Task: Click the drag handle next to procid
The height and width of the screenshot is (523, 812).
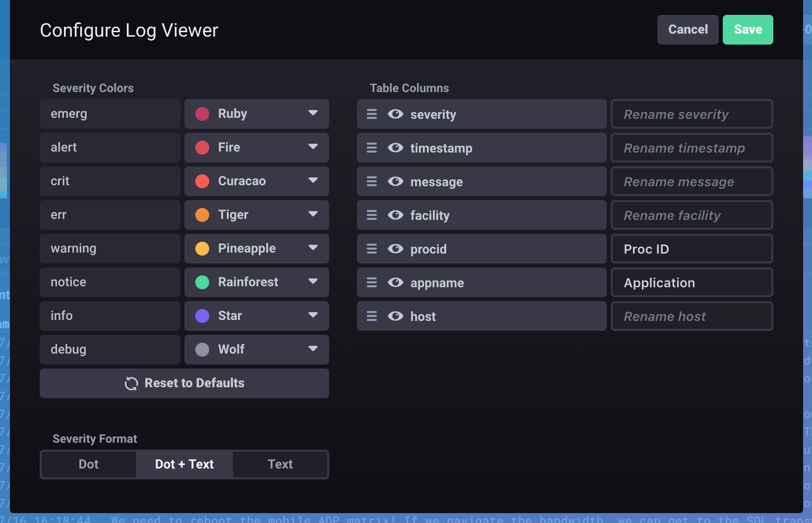Action: (372, 249)
